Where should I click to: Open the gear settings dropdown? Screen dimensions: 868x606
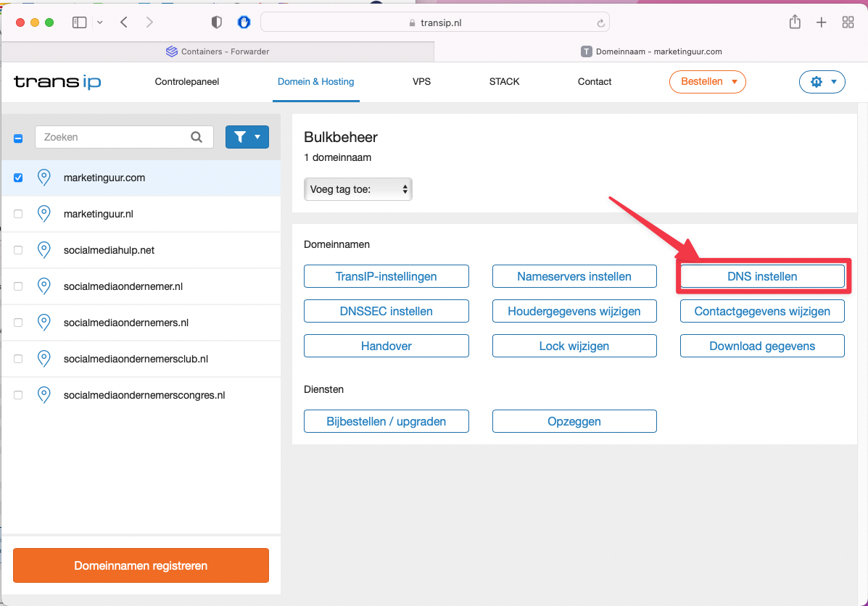coord(822,82)
